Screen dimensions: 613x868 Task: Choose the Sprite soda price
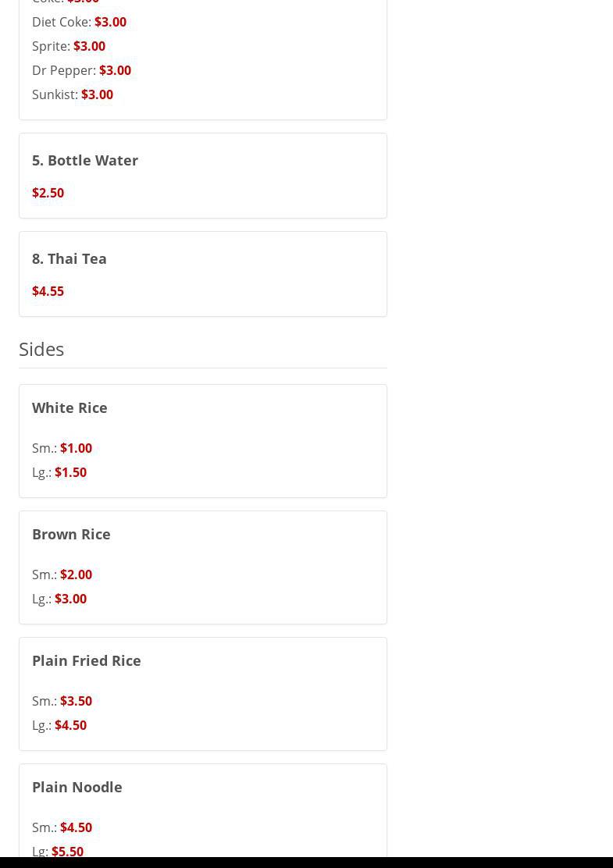point(89,46)
